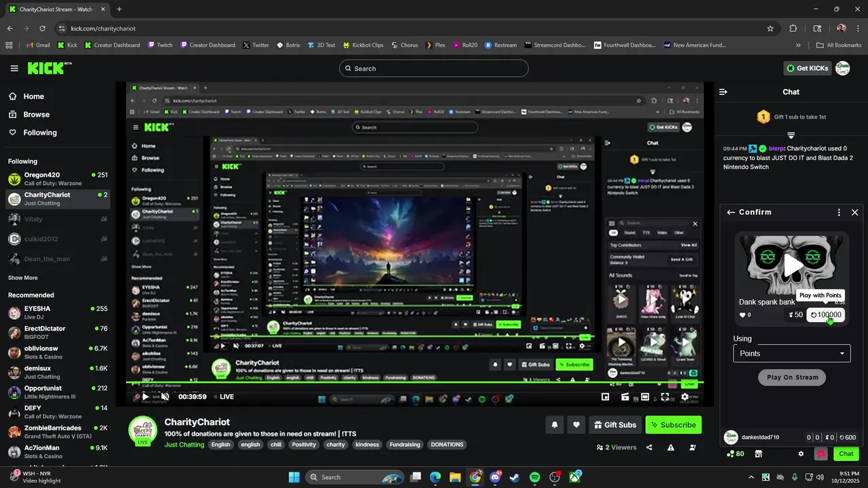Open ZombieBarricades recommended channel
The width and height of the screenshot is (868, 488).
58,432
